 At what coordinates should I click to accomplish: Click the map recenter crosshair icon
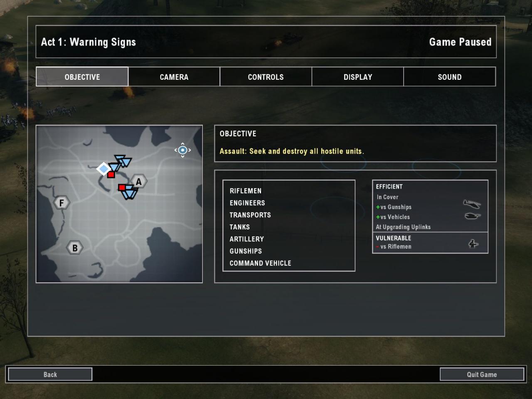(182, 150)
